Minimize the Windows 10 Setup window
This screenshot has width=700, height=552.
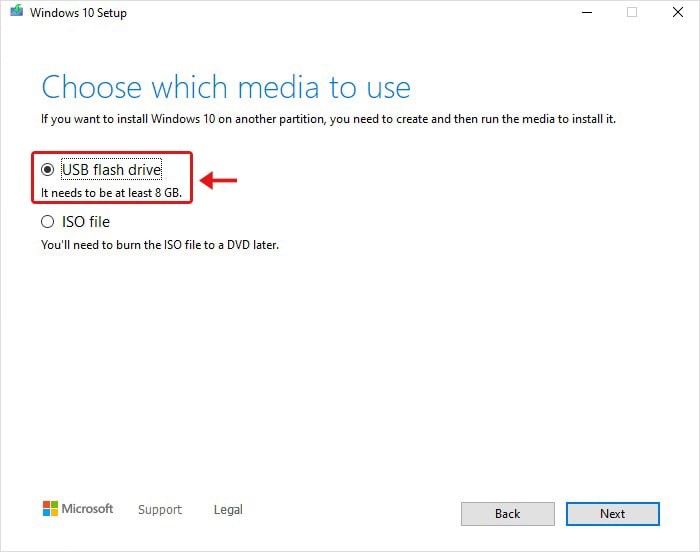(x=585, y=13)
